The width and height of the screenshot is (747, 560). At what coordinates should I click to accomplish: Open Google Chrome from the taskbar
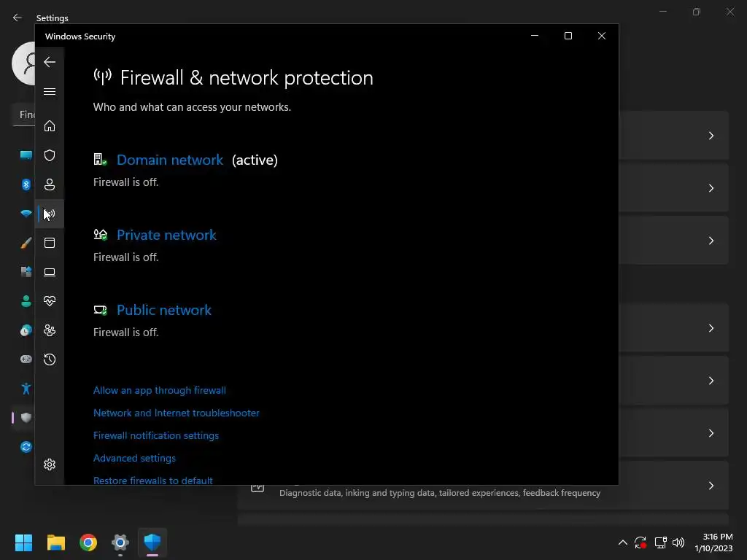(x=88, y=542)
